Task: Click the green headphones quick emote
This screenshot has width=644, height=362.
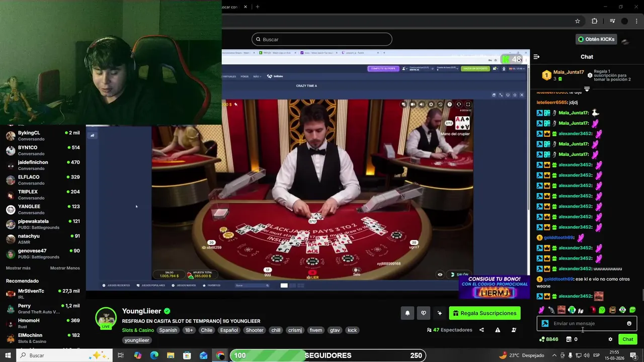Action: pyautogui.click(x=572, y=310)
